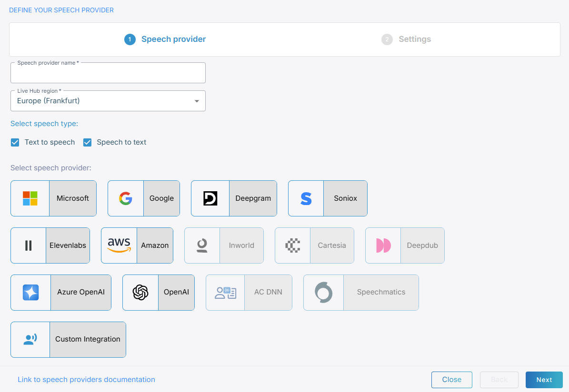This screenshot has width=569, height=392.
Task: Click the Inworld logo icon
Action: point(202,245)
